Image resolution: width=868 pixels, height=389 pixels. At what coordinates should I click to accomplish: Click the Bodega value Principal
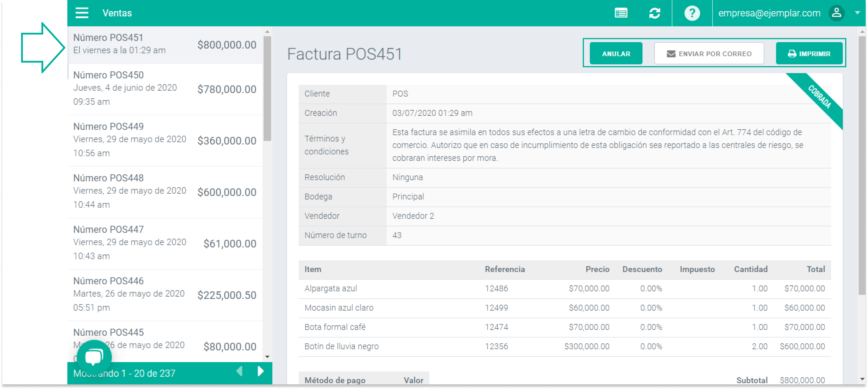408,197
